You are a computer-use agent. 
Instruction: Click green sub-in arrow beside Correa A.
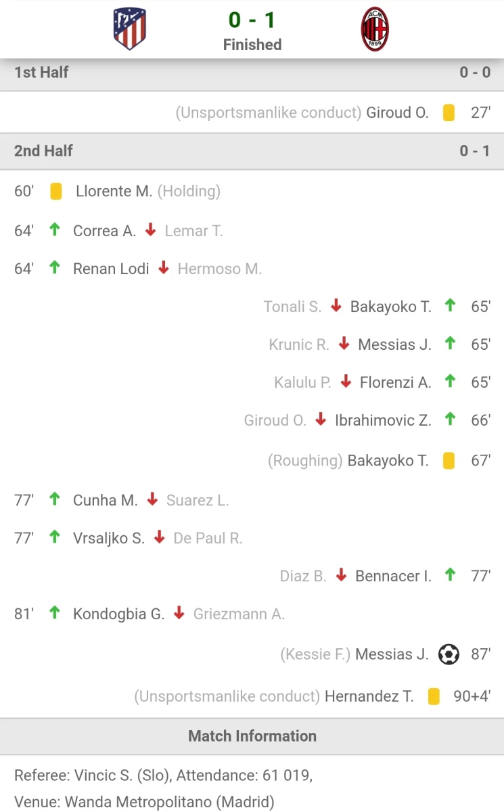coord(55,230)
